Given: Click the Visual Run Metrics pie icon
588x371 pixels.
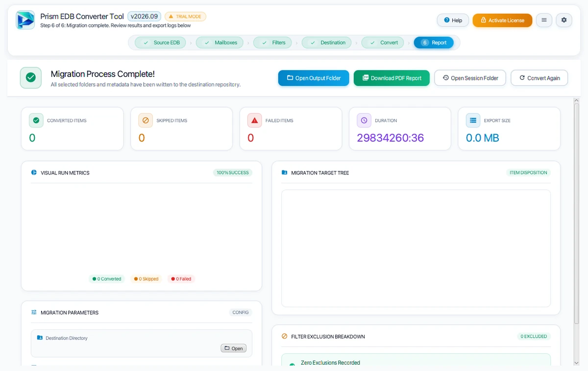Looking at the screenshot, I should (34, 173).
